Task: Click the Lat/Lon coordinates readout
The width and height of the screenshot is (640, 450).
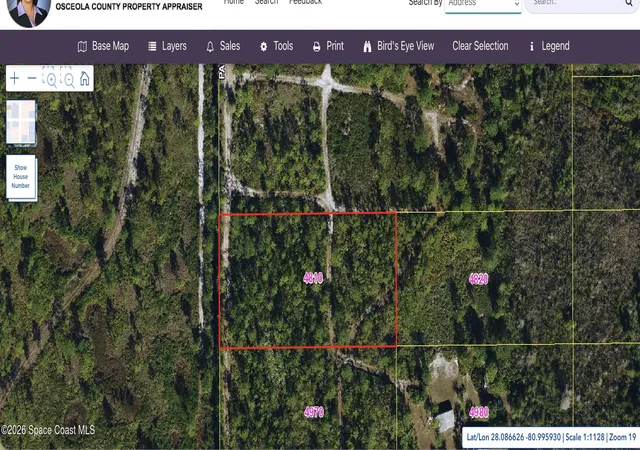Action: (513, 437)
